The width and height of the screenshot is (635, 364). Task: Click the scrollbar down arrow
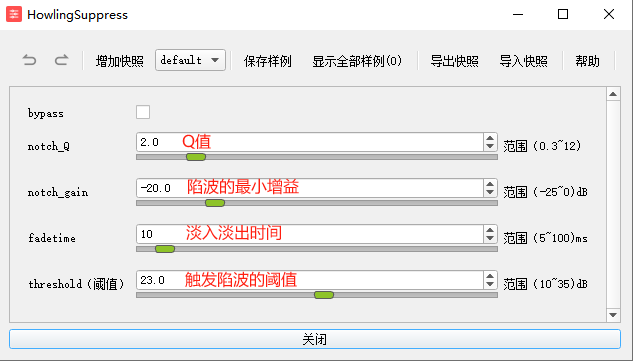pyautogui.click(x=613, y=315)
